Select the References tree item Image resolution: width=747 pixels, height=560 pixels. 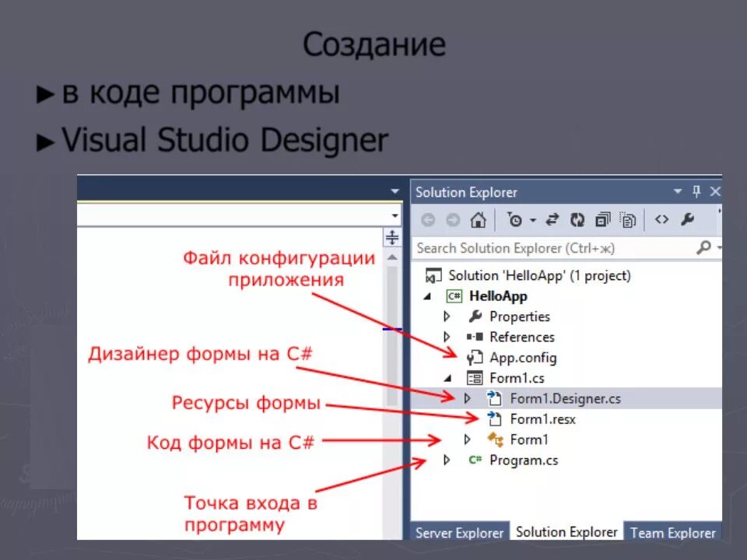pos(522,337)
